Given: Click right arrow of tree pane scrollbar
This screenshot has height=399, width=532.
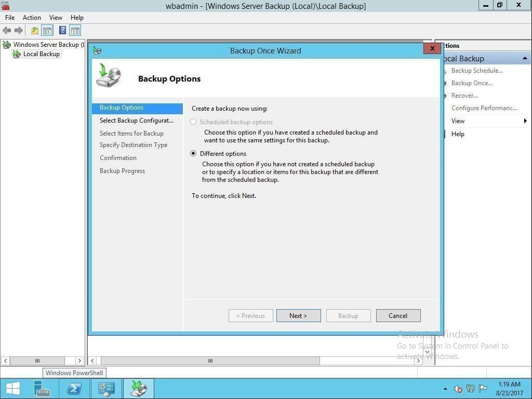Looking at the screenshot, I should click(79, 361).
